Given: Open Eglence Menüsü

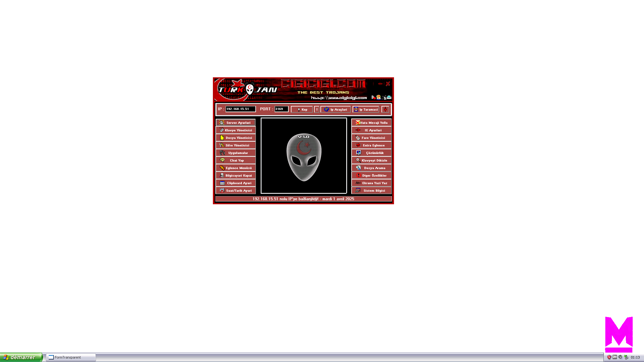Looking at the screenshot, I should click(x=236, y=168).
